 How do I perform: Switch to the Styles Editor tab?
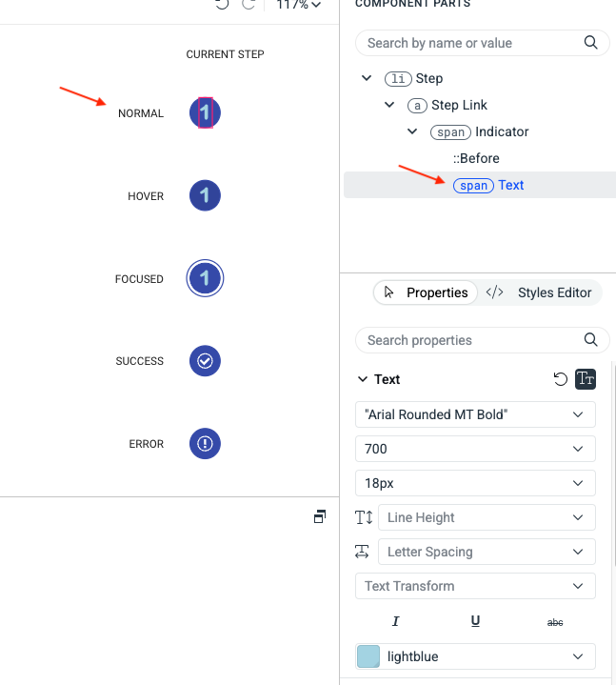coord(540,292)
